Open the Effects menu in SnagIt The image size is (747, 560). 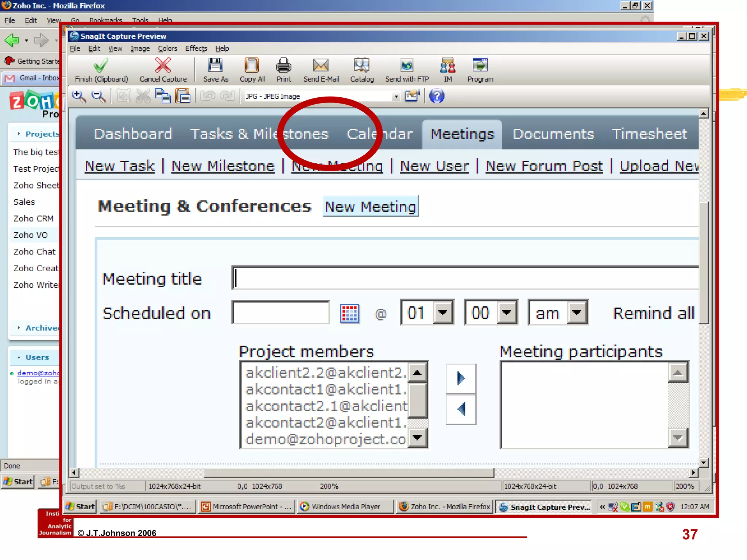[x=196, y=48]
